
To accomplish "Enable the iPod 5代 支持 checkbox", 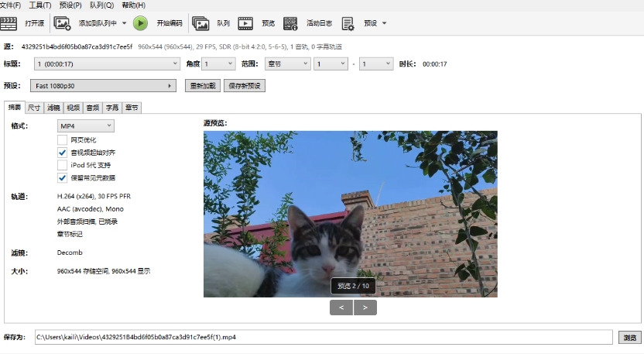I will (62, 165).
